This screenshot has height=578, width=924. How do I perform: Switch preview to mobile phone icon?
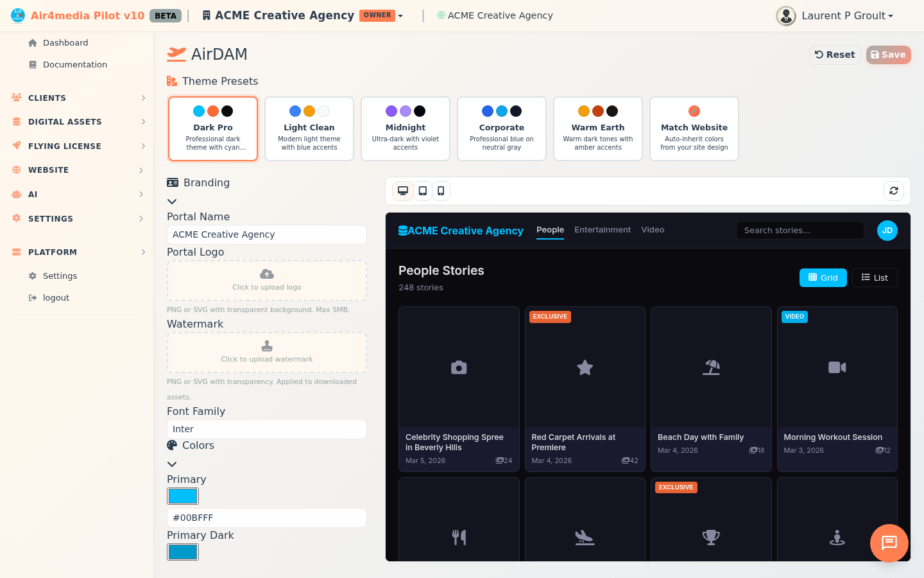(x=441, y=191)
